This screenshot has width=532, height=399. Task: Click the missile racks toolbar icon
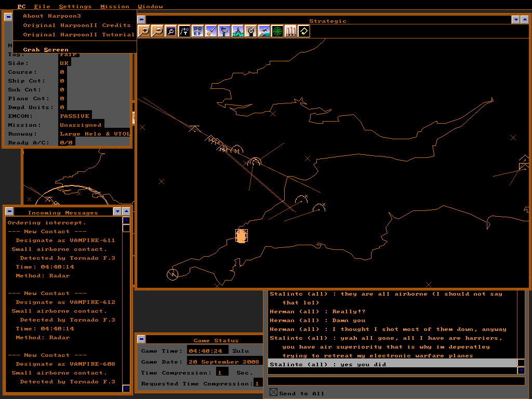click(291, 31)
